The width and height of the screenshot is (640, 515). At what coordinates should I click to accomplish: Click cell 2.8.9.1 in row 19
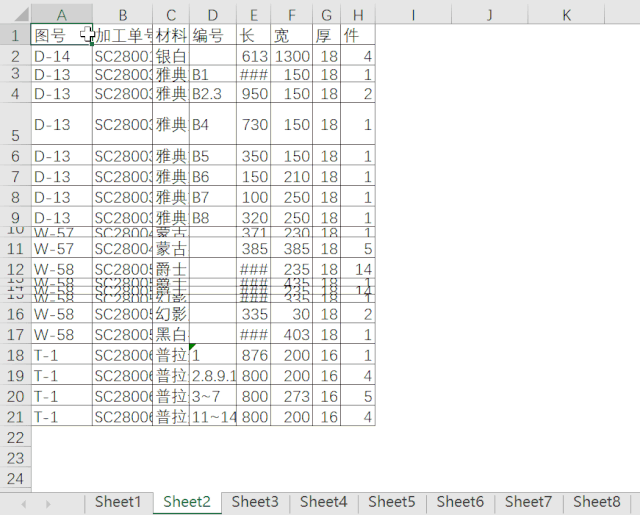coord(213,375)
